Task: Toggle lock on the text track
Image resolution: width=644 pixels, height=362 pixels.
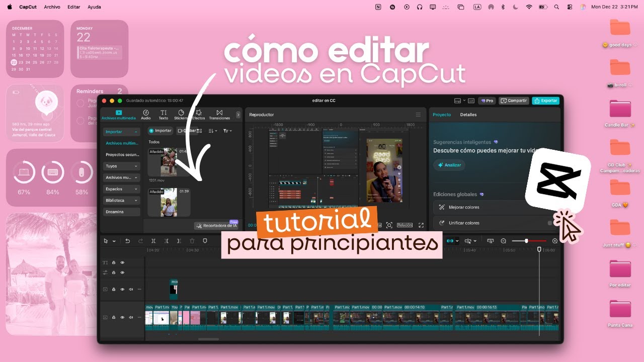Action: click(x=114, y=262)
